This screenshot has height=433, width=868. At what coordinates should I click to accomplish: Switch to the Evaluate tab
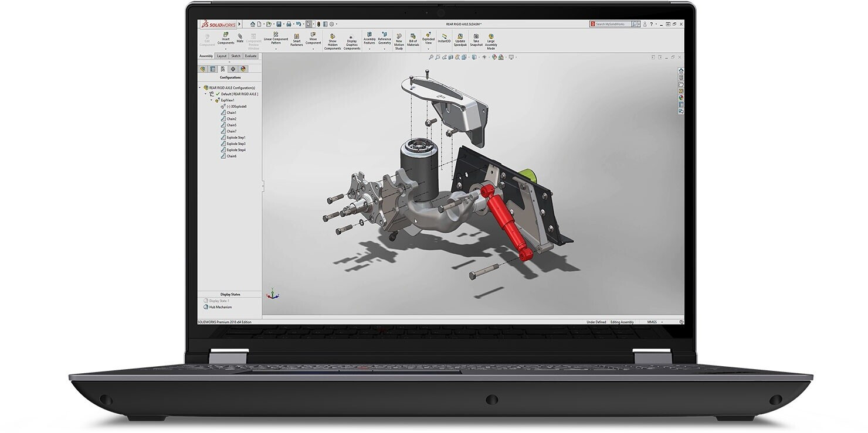[x=251, y=56]
